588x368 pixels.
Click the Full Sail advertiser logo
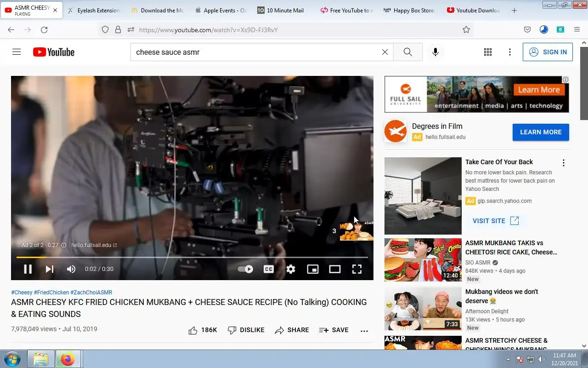point(396,131)
